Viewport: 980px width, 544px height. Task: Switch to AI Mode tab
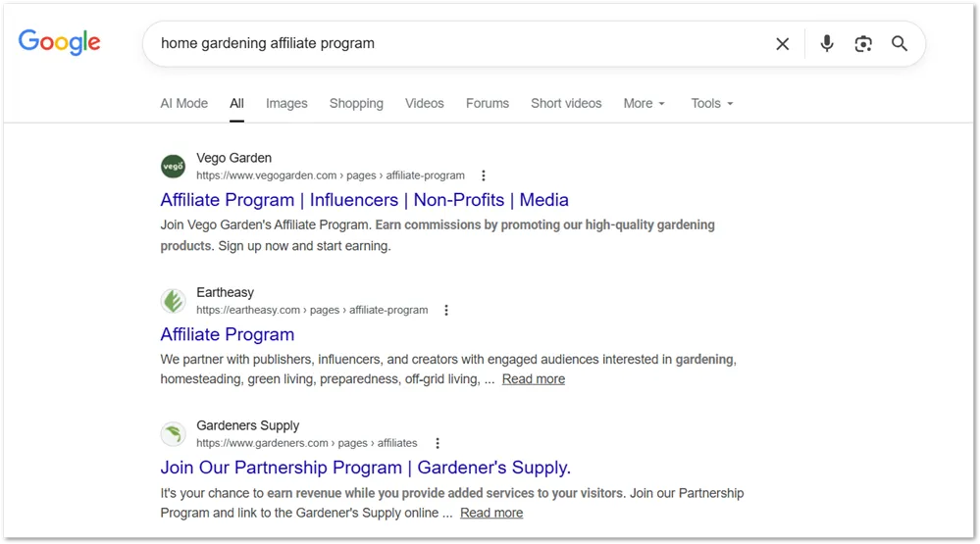click(183, 104)
